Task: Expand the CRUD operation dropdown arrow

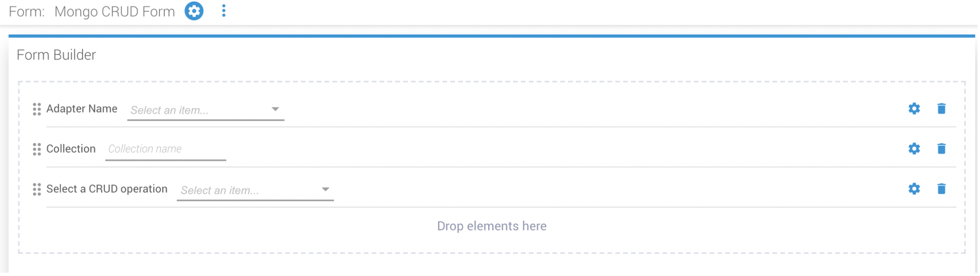Action: 326,190
